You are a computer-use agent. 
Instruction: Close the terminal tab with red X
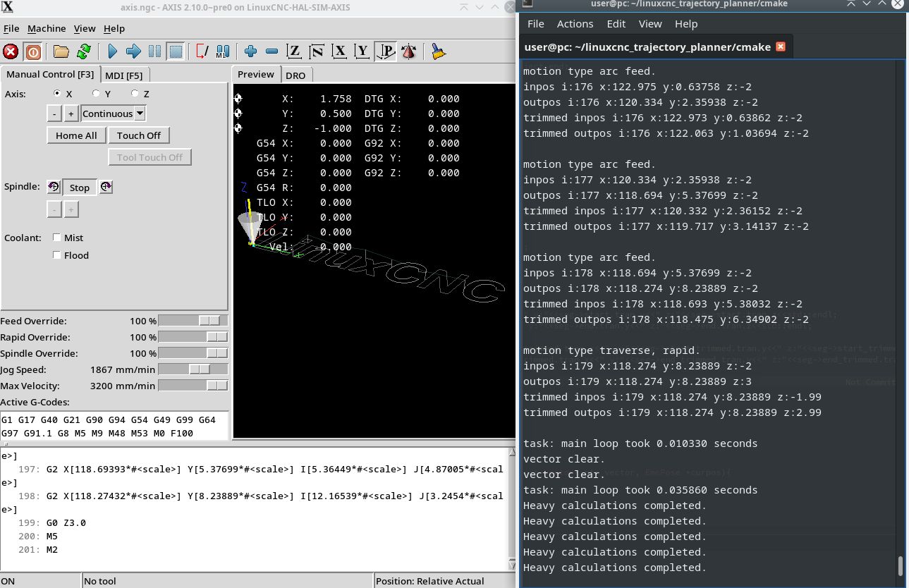click(x=780, y=47)
